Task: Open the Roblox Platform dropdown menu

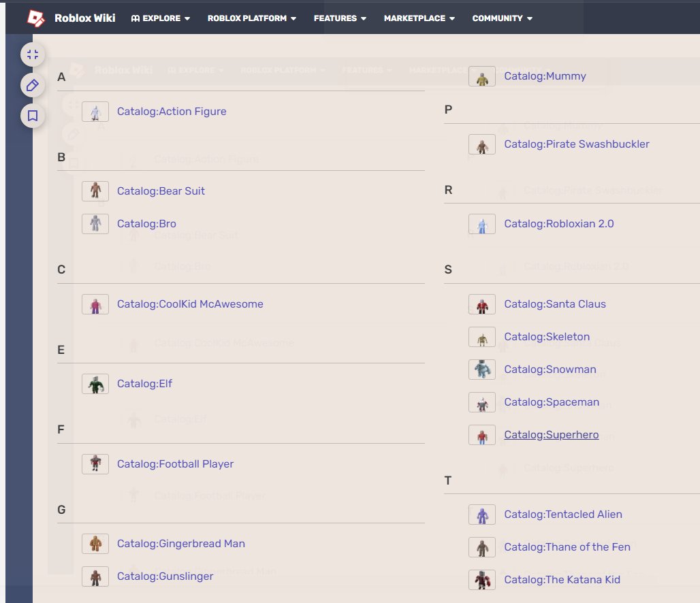Action: (252, 18)
